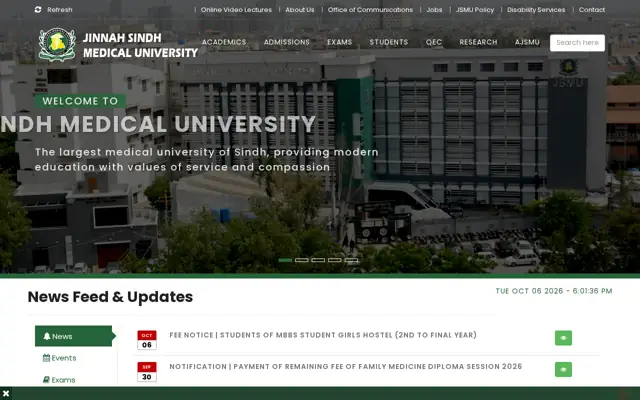This screenshot has height=400, width=640.
Task: Visit the Jobs page
Action: [x=434, y=9]
